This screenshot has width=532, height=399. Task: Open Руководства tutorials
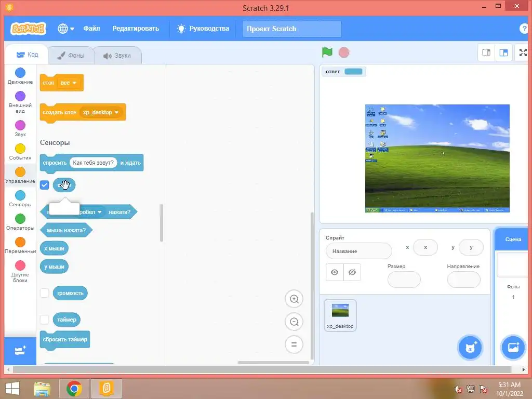click(203, 29)
